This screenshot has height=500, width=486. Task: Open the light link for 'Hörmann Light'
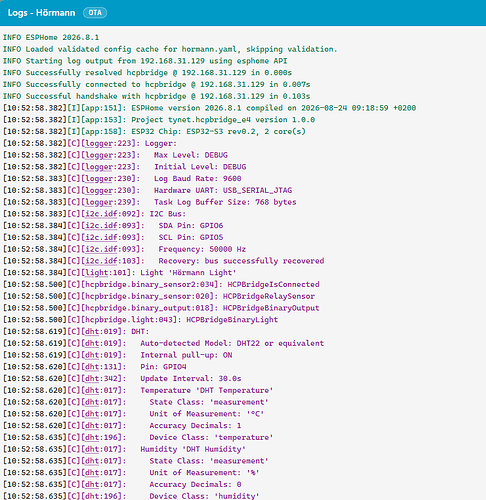tap(97, 273)
